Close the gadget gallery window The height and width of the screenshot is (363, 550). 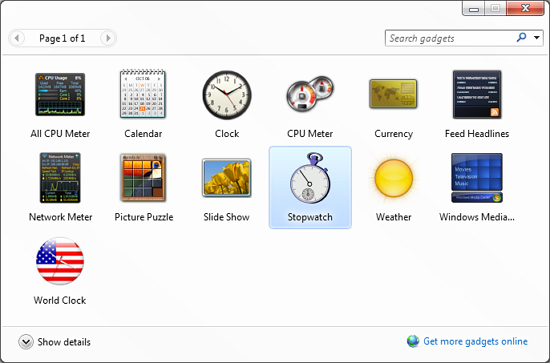tap(525, 8)
